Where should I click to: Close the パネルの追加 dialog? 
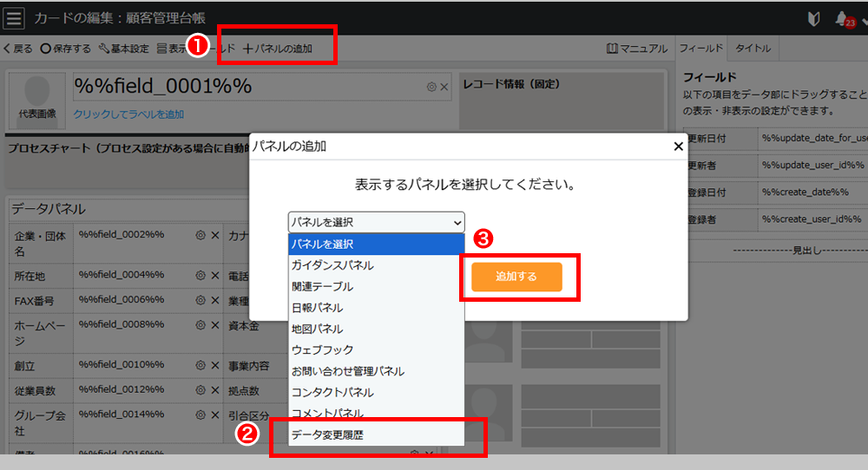click(x=678, y=147)
